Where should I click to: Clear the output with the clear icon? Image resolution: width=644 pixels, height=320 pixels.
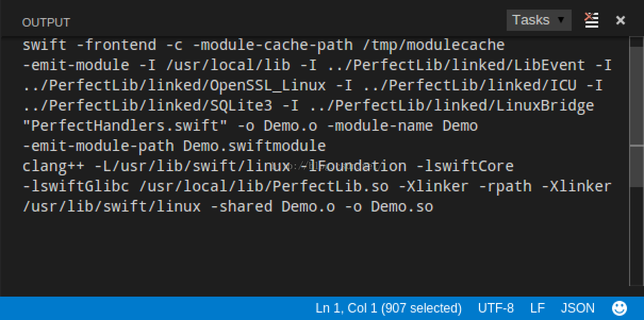point(591,20)
